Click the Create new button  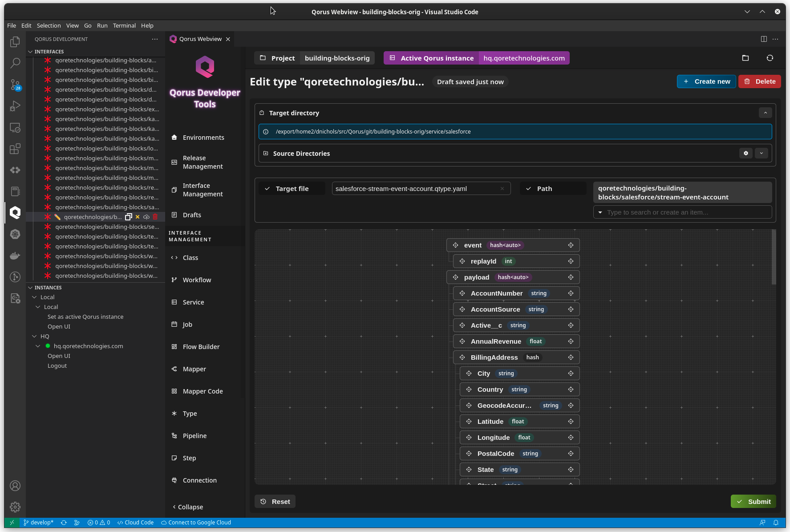706,81
